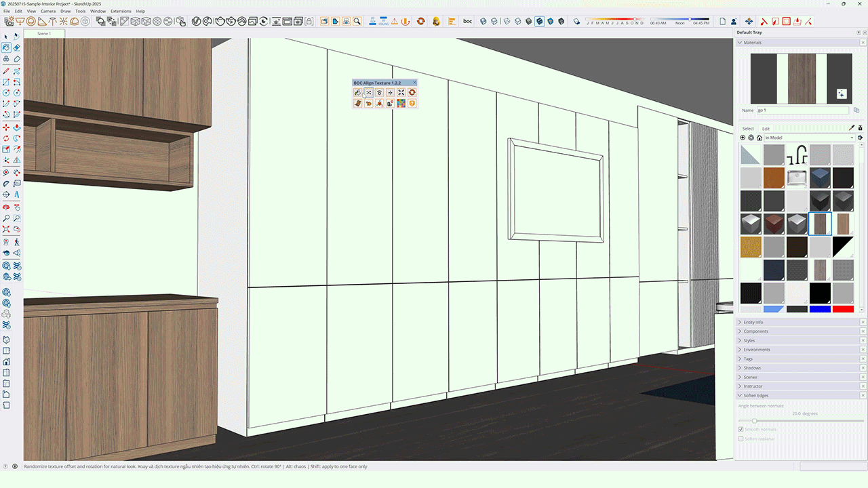Open the In Model collection dropdown
868x488 pixels.
click(809, 138)
